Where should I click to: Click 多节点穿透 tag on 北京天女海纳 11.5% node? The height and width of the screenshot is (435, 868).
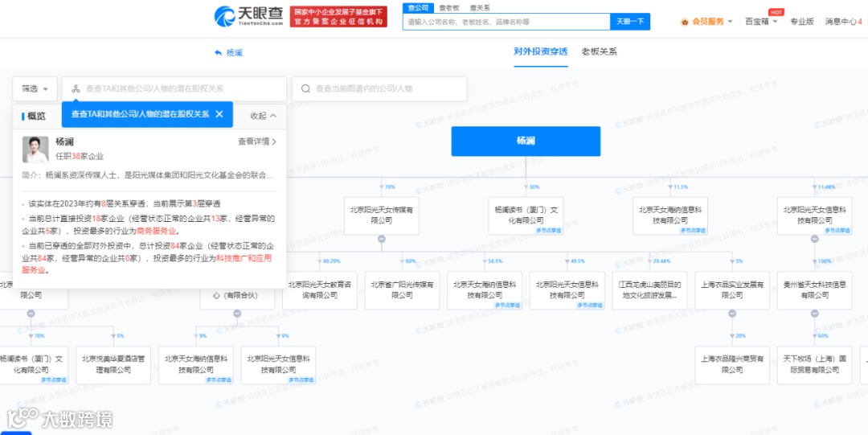[x=693, y=230]
